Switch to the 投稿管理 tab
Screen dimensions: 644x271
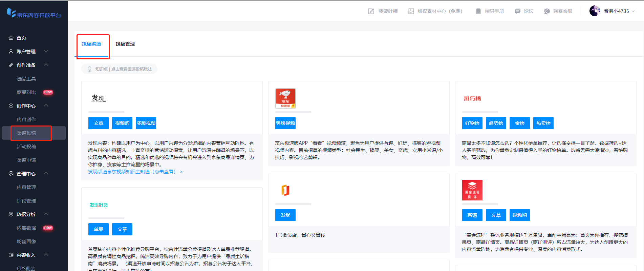(x=125, y=44)
